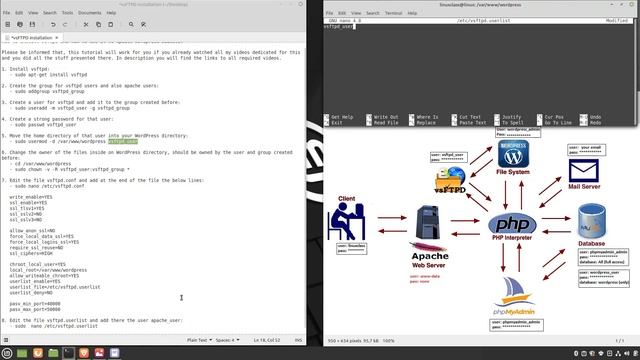
Task: Click line 'write_enable=YES' in editor
Action: [31, 197]
